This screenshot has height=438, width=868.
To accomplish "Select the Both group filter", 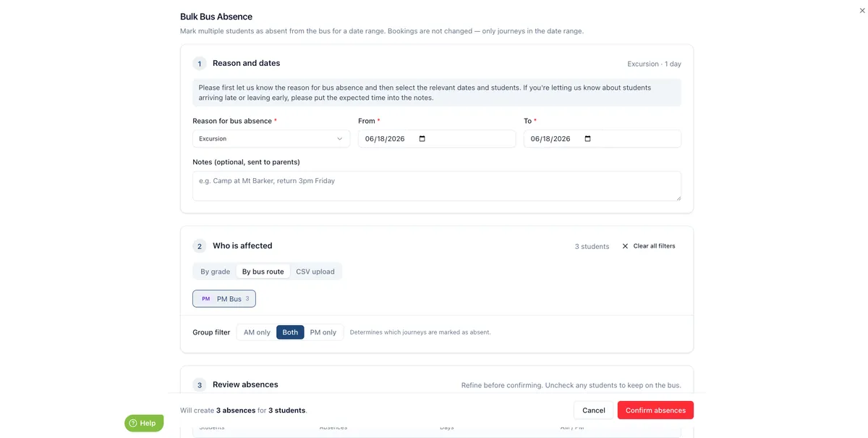I will point(290,332).
